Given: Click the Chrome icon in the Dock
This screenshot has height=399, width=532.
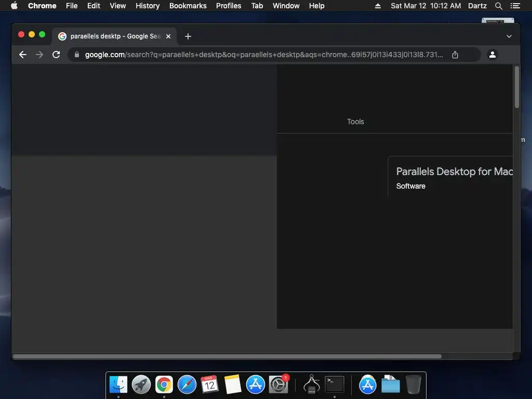Looking at the screenshot, I should 164,385.
